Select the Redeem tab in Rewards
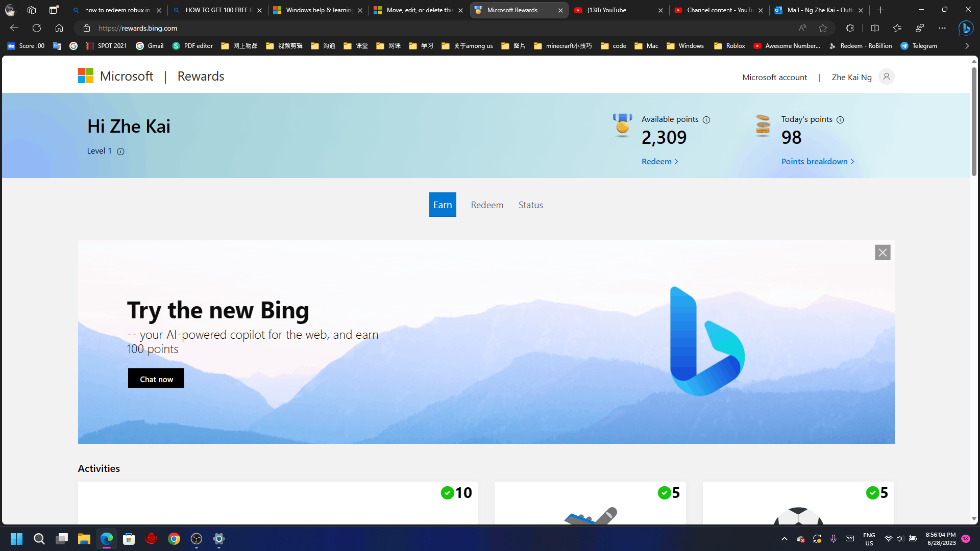This screenshot has width=980, height=551. click(x=486, y=205)
